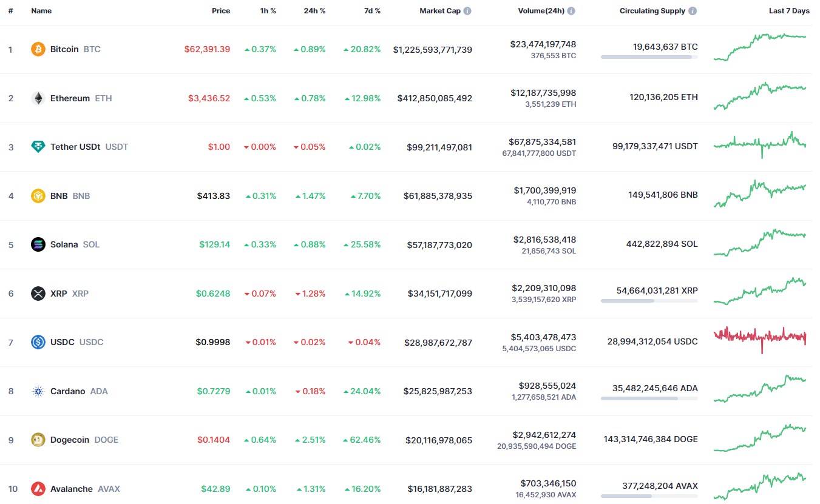820x504 pixels.
Task: Open the Cardano ADA coin link
Action: click(x=68, y=391)
